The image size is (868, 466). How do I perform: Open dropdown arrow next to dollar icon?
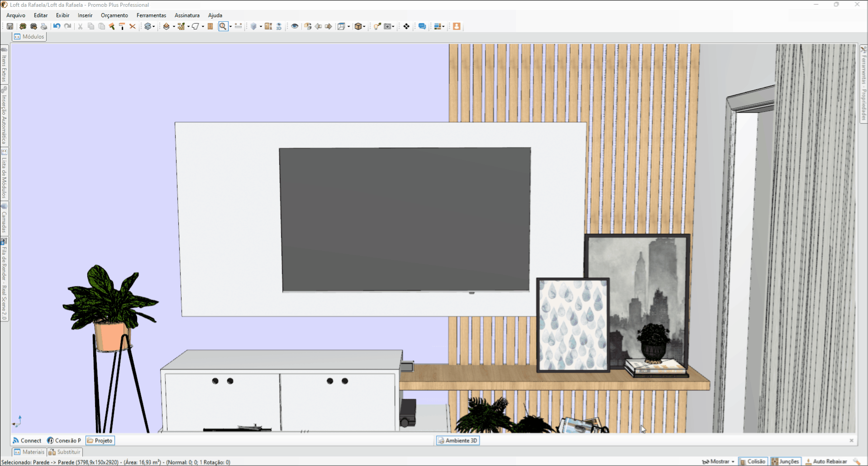point(153,26)
